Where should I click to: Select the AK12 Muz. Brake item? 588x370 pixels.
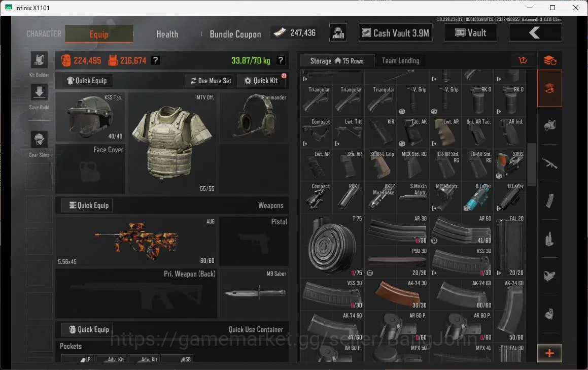(381, 197)
